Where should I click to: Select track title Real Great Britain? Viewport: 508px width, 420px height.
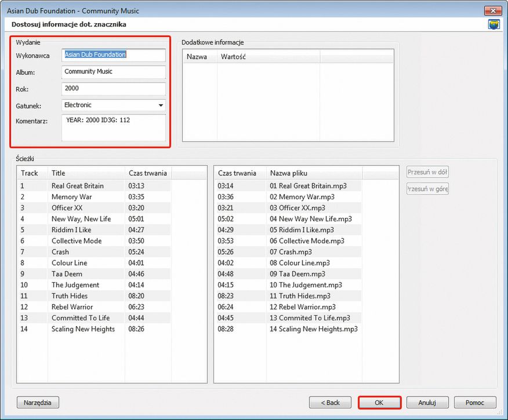click(x=78, y=186)
